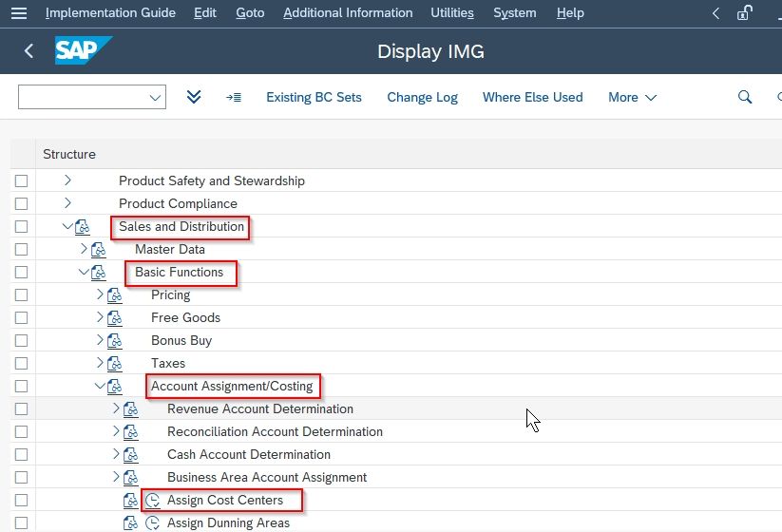Screen dimensions: 782x532
Task: Click Existing BC Sets button
Action: pyautogui.click(x=314, y=97)
